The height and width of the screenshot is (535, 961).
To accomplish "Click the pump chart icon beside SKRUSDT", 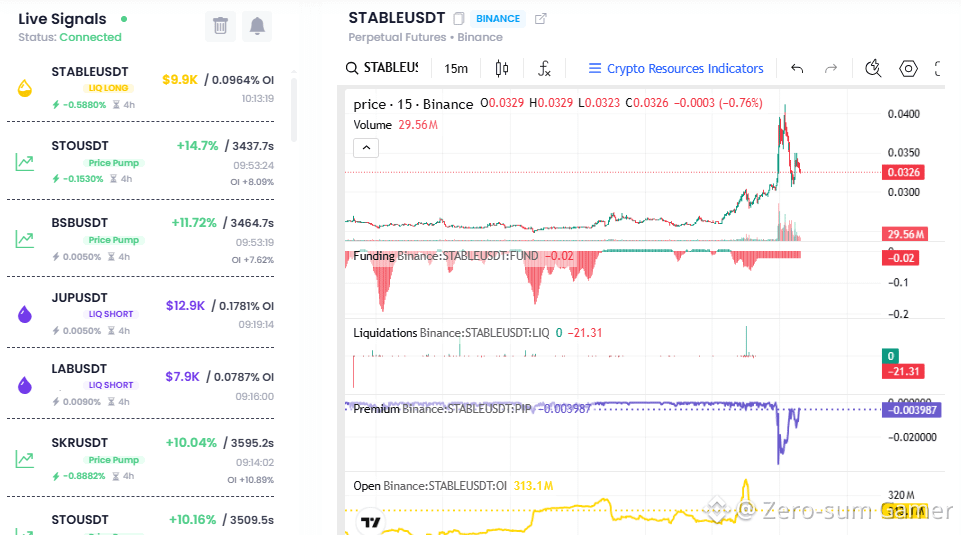I will [25, 459].
